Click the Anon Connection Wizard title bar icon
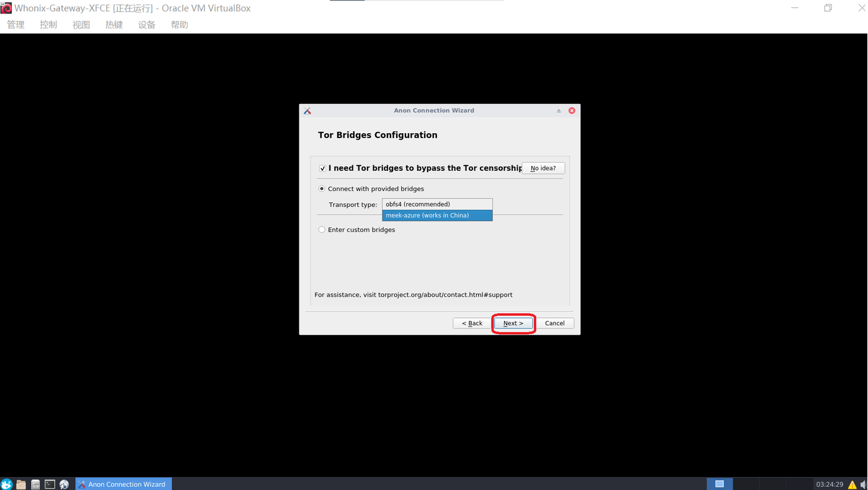Screen dimensions: 868x490 (x=308, y=111)
